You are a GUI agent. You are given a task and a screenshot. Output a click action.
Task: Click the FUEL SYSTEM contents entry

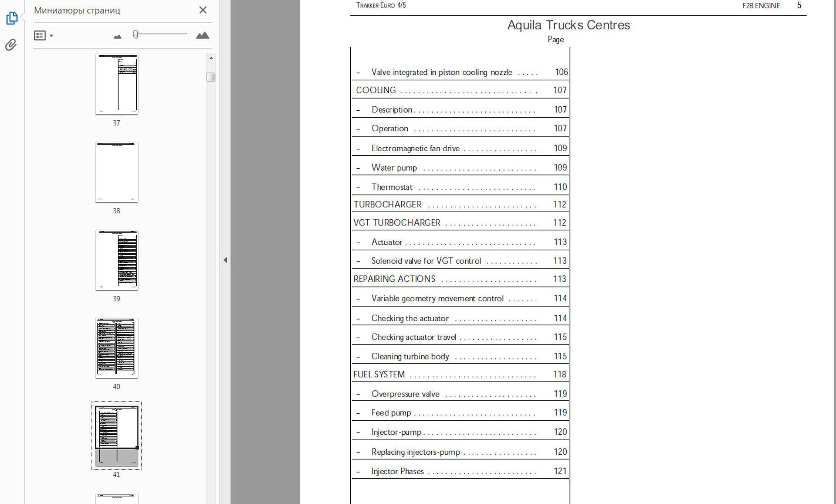click(379, 375)
